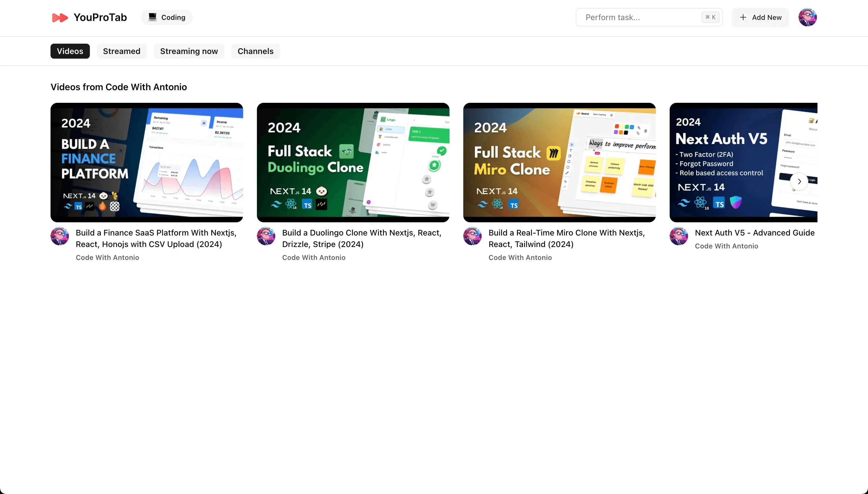Open the Duolingo Clone video thumbnail
Screen dimensions: 868x494
pyautogui.click(x=353, y=162)
